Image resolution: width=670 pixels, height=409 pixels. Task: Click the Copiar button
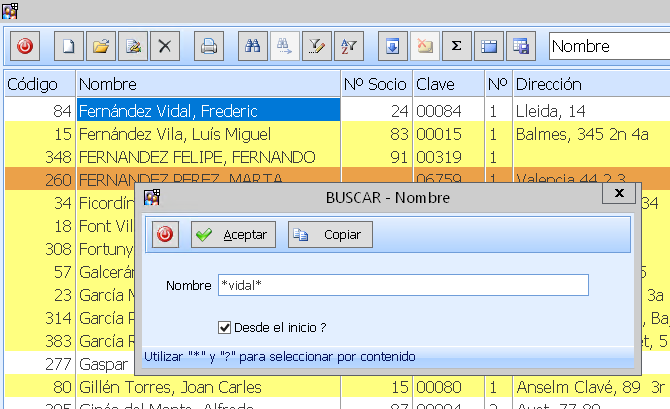(x=330, y=234)
